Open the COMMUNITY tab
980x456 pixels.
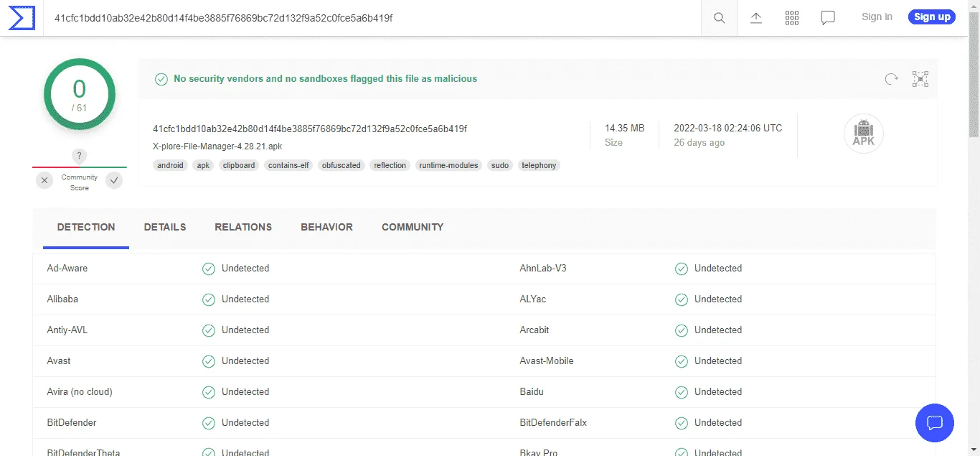[413, 227]
